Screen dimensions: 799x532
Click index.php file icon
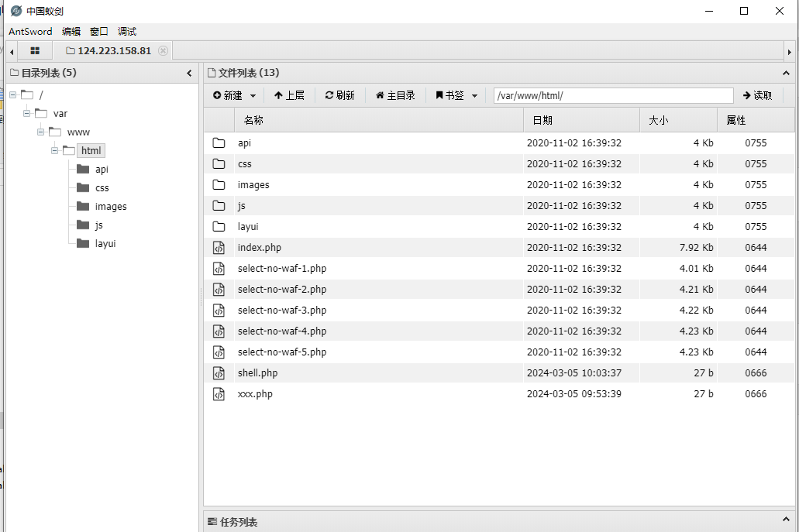point(219,248)
